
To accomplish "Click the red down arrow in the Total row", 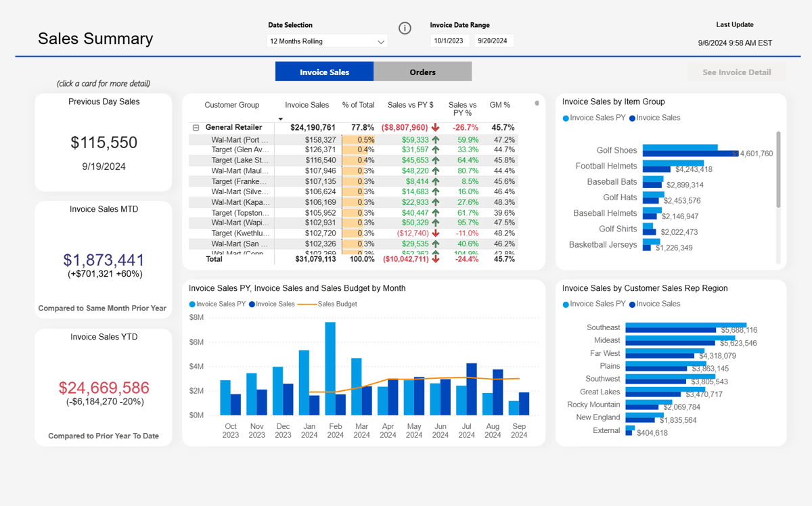I will 435,259.
